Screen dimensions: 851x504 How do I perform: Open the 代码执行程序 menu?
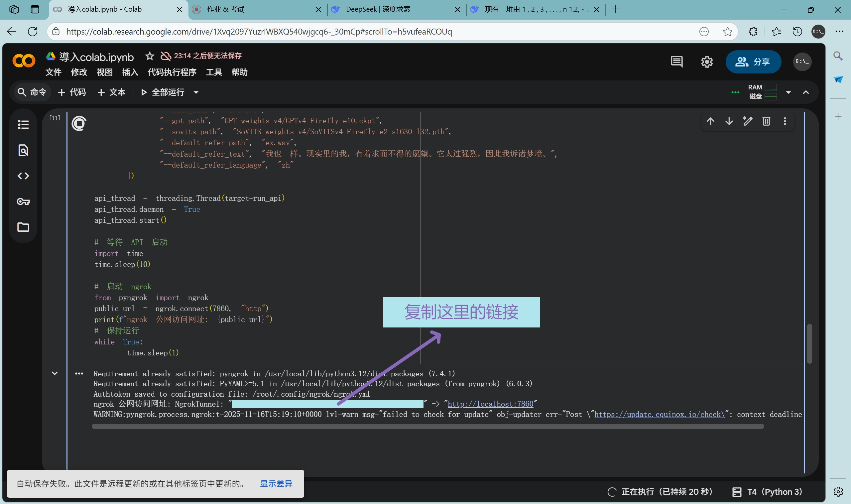pyautogui.click(x=172, y=72)
